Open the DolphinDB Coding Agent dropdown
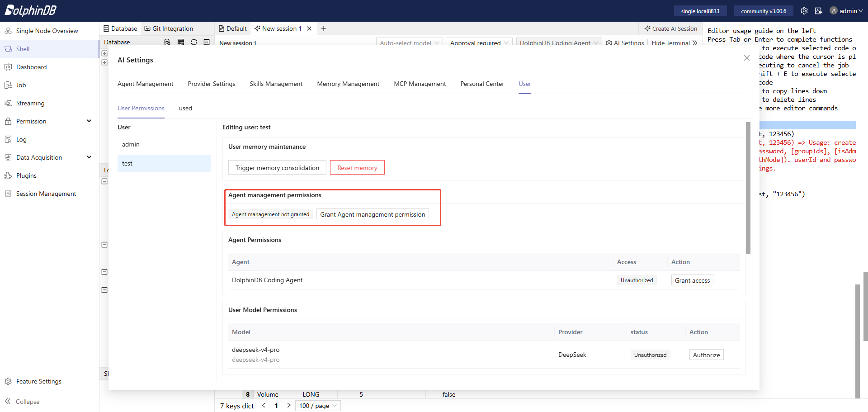868x412 pixels. click(x=559, y=43)
